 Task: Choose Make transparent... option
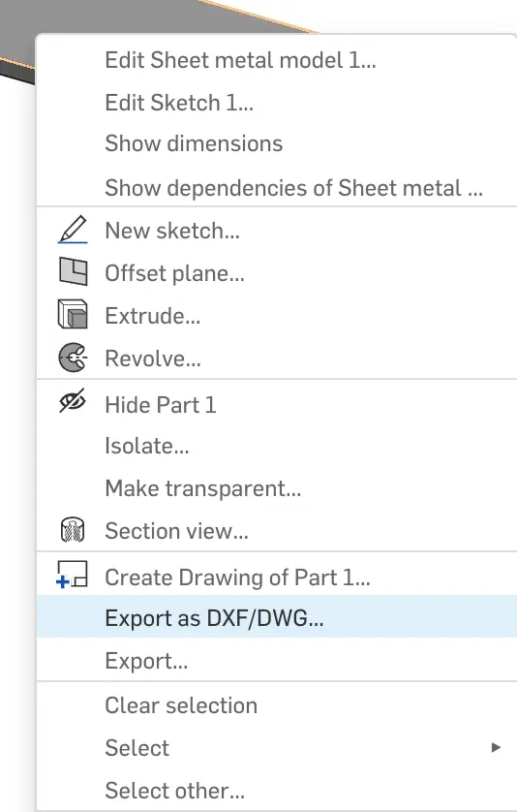click(x=277, y=487)
